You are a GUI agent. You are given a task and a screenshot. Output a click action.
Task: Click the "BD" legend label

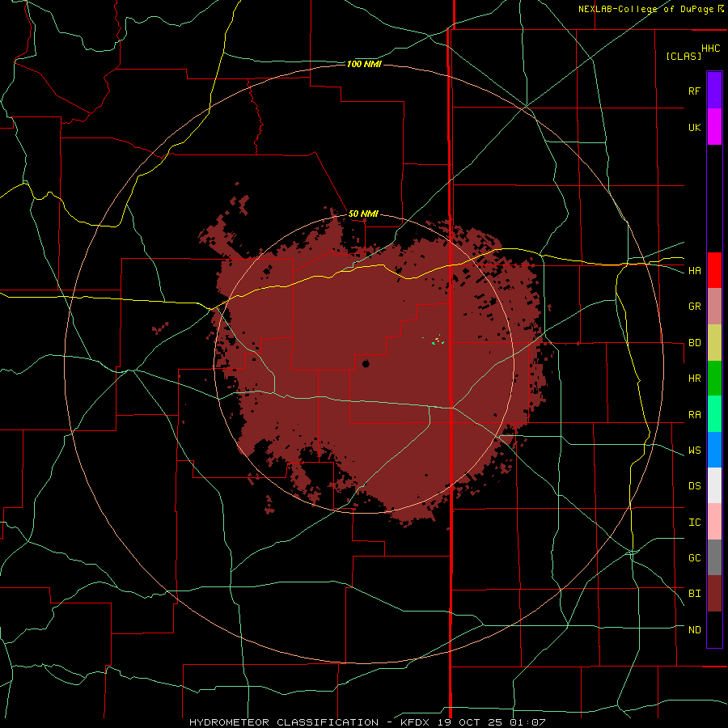coord(694,343)
